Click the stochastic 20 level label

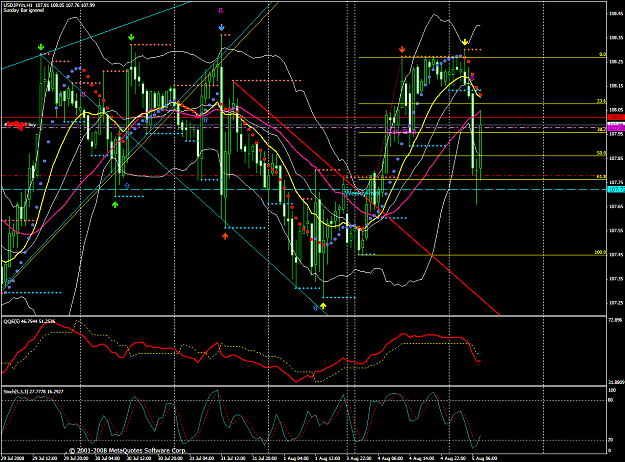point(611,440)
